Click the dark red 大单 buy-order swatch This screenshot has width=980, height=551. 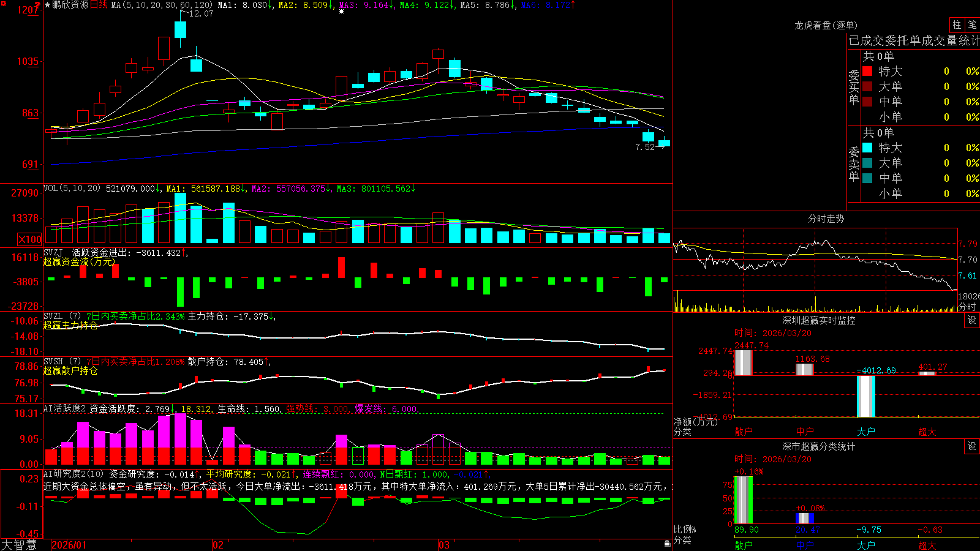tap(867, 86)
